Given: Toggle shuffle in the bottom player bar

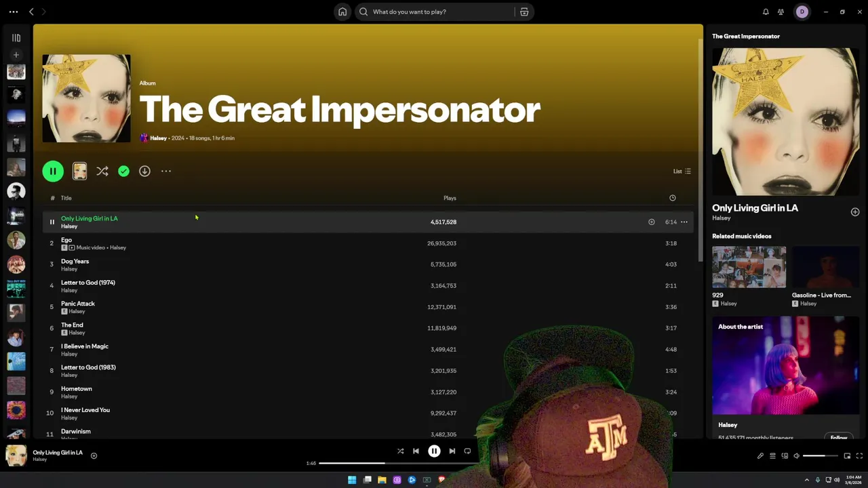Looking at the screenshot, I should tap(400, 451).
